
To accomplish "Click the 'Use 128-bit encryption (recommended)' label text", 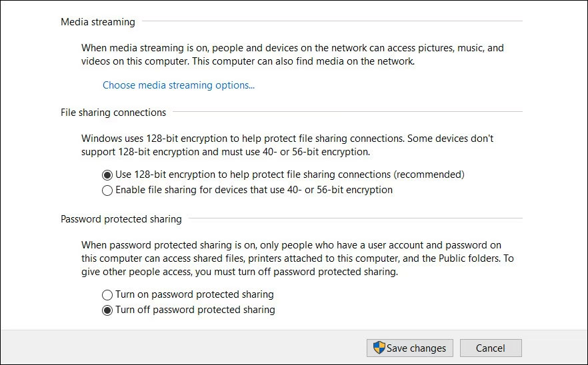I will click(289, 175).
